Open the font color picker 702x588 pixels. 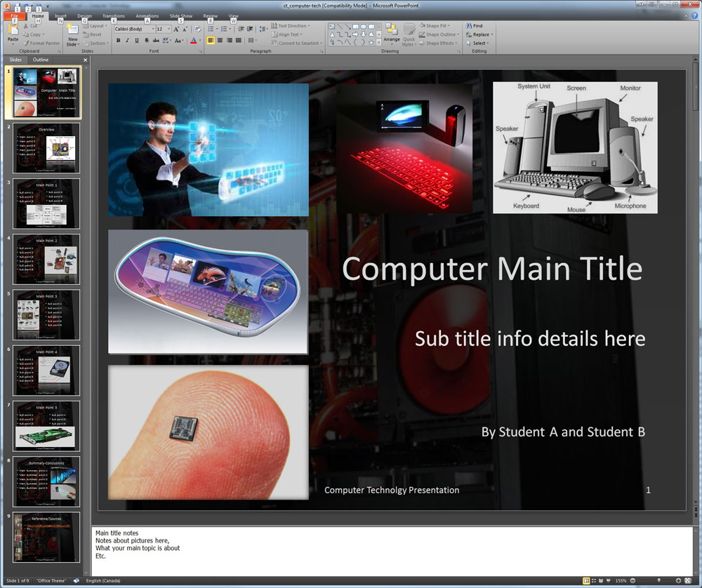[x=199, y=41]
